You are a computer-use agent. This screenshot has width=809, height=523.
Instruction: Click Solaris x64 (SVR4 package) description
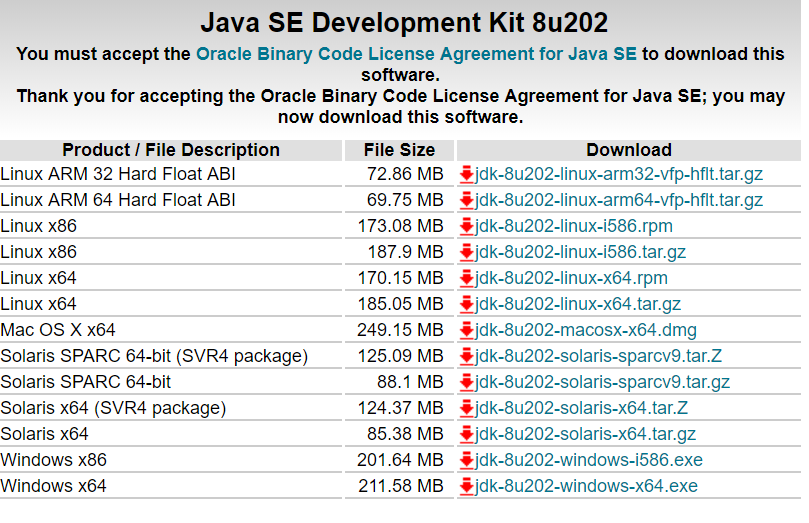(x=113, y=408)
